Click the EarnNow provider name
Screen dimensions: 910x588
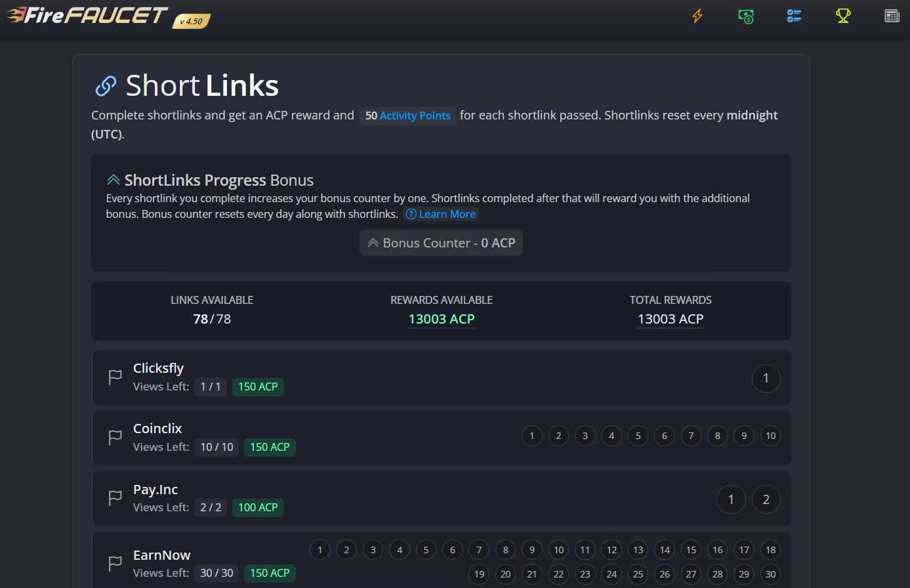(x=161, y=555)
